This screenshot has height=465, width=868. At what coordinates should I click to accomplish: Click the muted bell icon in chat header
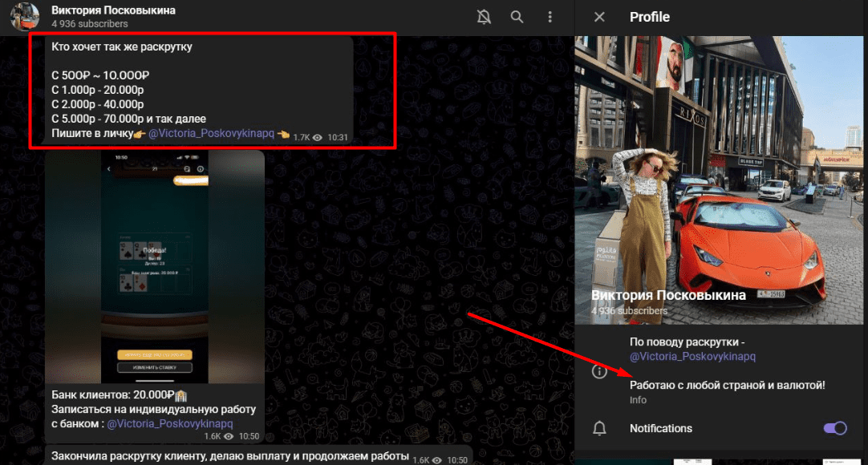484,17
